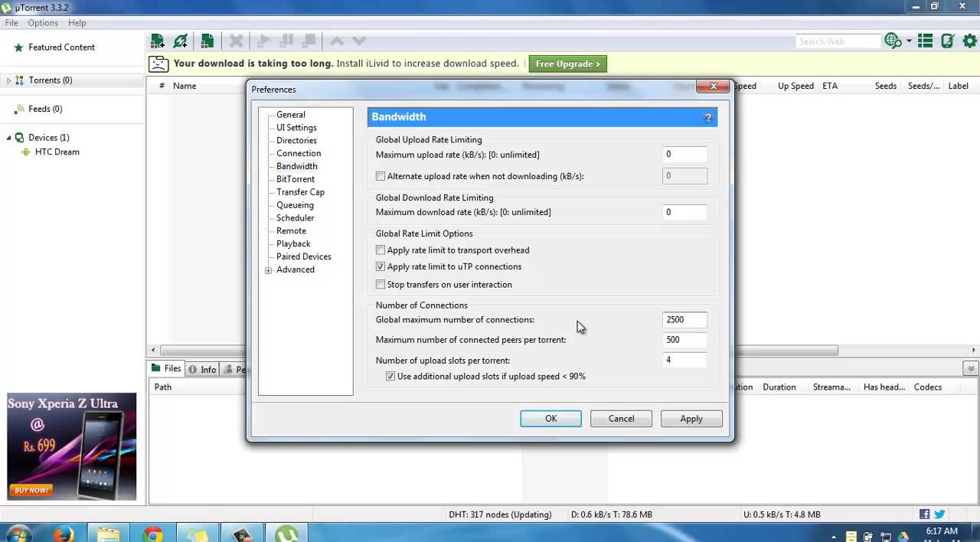Screen dimensions: 980x542
Task: Click the Add Torrent from URL icon
Action: pos(181,41)
